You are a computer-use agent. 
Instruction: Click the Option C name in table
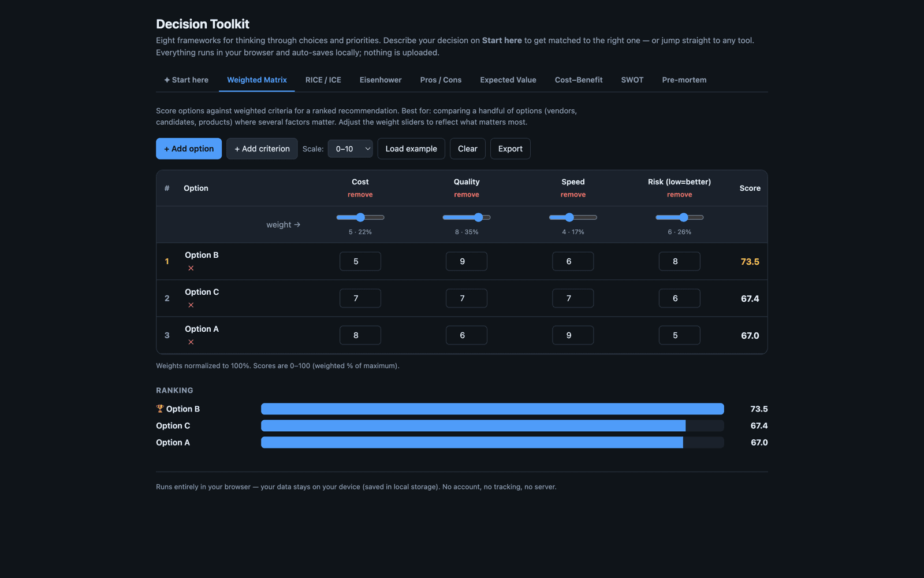point(202,292)
